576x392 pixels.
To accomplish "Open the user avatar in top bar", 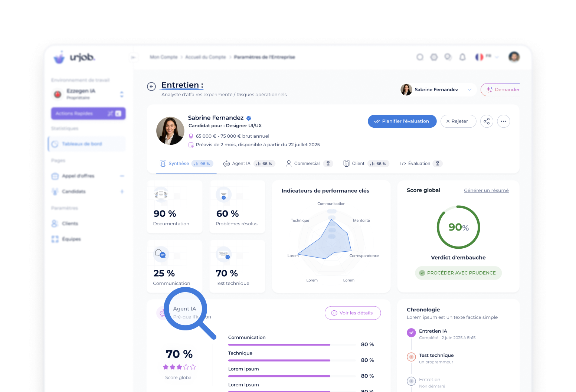I will [514, 57].
